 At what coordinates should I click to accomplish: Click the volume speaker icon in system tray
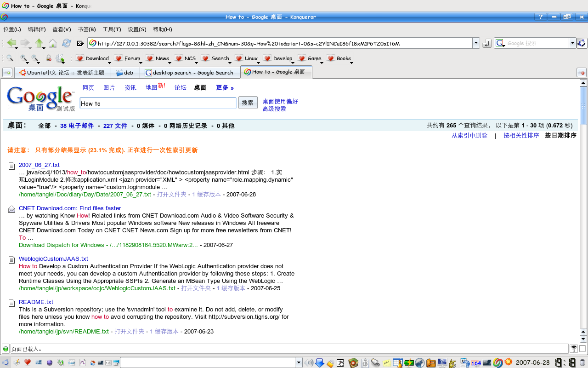[x=309, y=362]
